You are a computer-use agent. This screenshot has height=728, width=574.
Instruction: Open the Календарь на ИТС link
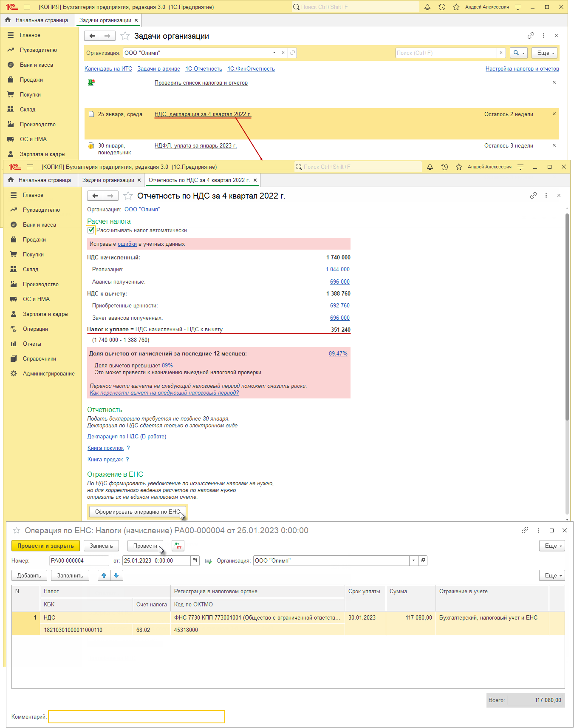click(x=108, y=69)
